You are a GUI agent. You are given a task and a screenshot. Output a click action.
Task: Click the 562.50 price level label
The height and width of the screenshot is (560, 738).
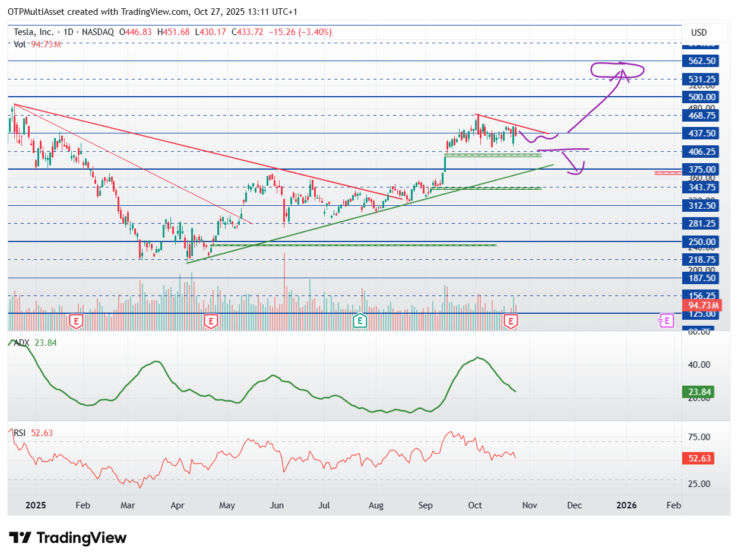click(x=702, y=61)
